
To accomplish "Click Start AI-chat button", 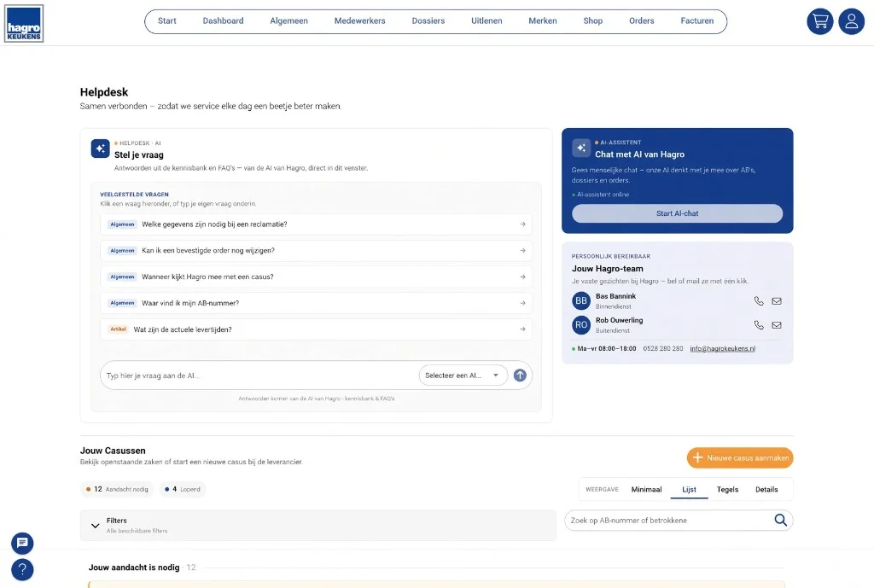I will pyautogui.click(x=677, y=212).
